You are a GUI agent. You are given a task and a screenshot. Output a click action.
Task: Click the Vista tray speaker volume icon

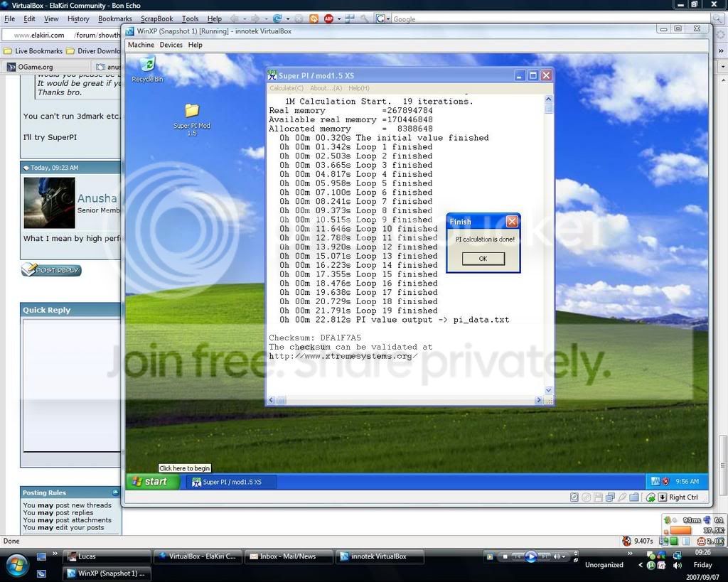678,565
